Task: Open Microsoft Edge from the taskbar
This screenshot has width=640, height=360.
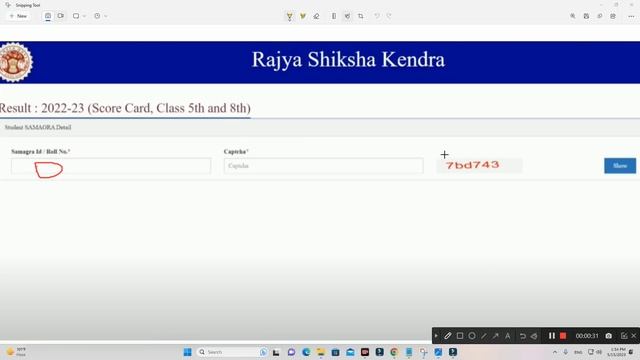Action: pyautogui.click(x=306, y=352)
